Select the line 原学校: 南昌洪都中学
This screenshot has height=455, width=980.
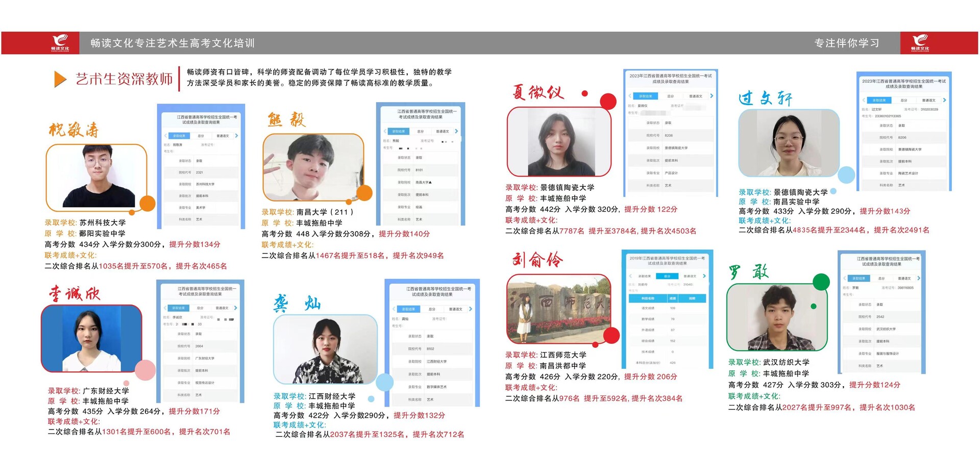point(546,365)
